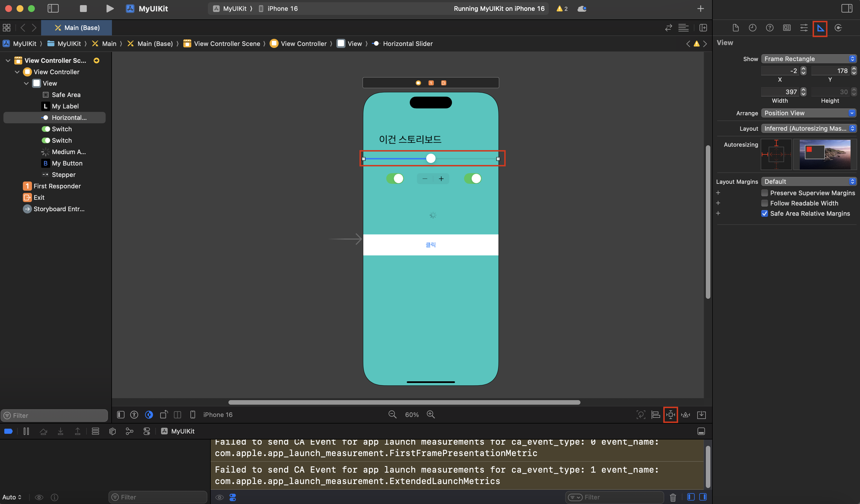Screen dimensions: 860x504
Task: Open the Attributes inspector
Action: click(803, 28)
